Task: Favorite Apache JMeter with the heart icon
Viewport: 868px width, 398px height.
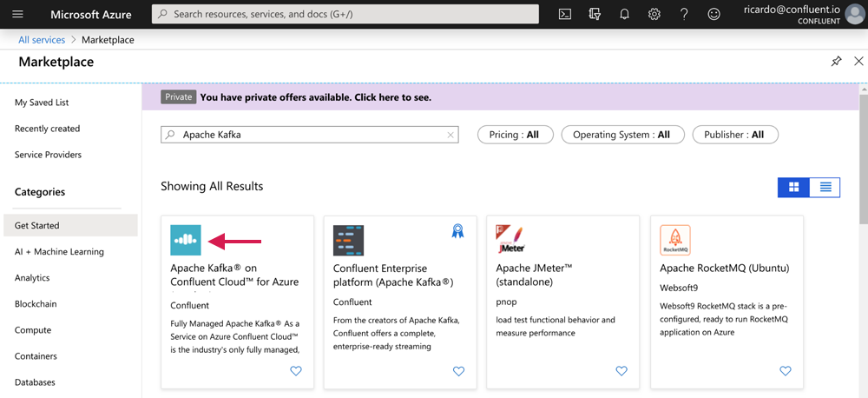Action: point(621,371)
